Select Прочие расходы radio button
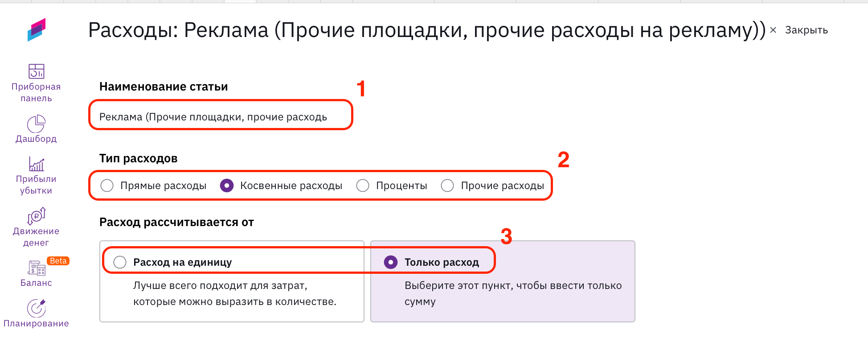 pos(447,185)
